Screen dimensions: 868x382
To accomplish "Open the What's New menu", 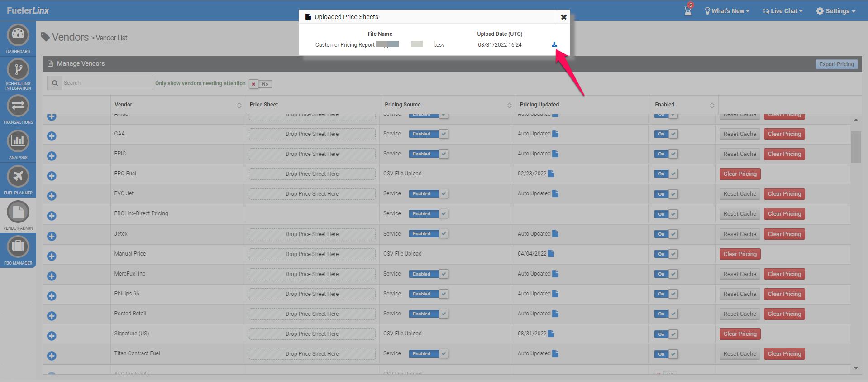I will point(727,11).
